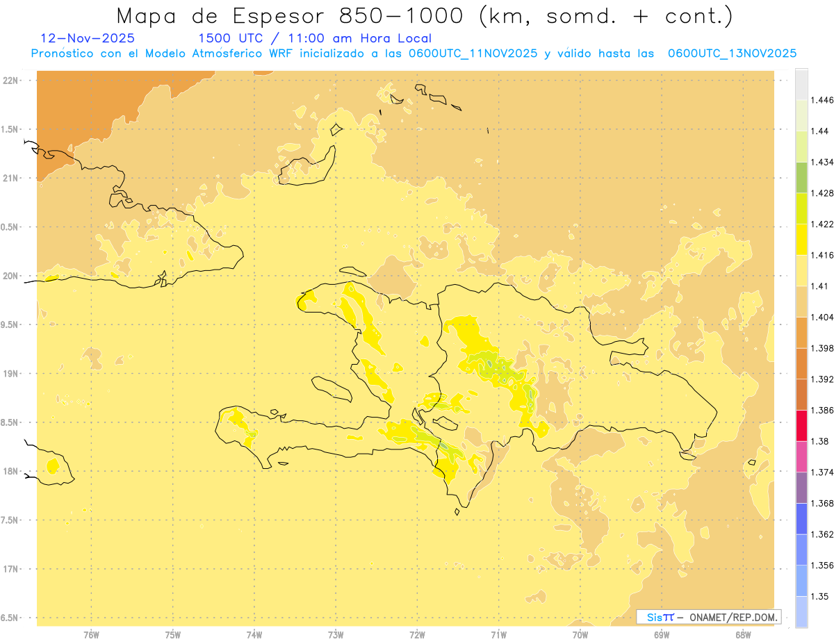
Task: Click the '1.38' legend value
Action: pyautogui.click(x=820, y=441)
